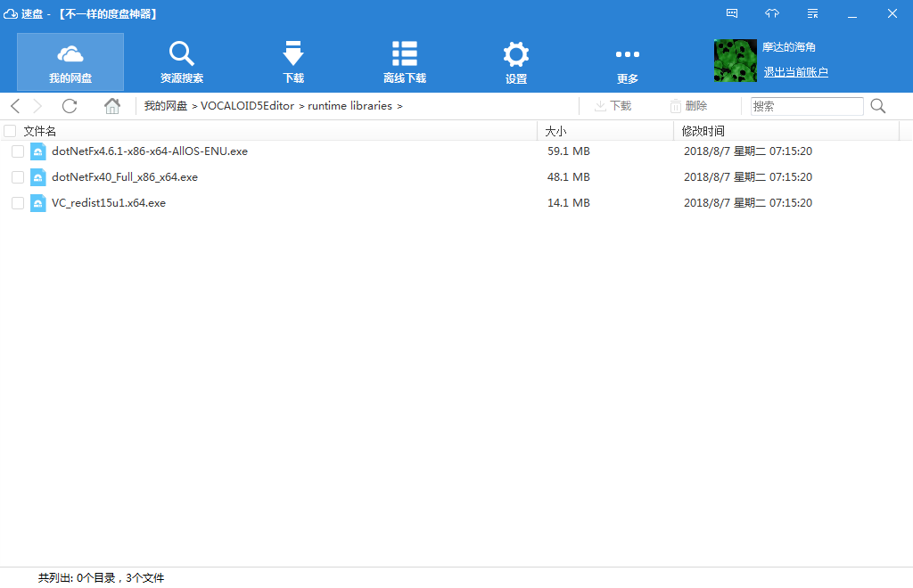Viewport: 913px width, 588px height.
Task: Open the 我的网盘 cloud drive tab
Action: click(70, 62)
